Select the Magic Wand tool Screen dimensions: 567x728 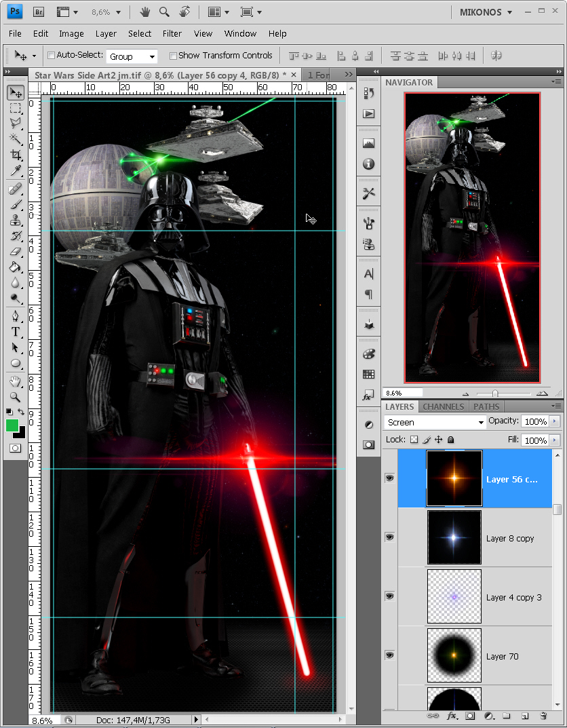pos(16,139)
